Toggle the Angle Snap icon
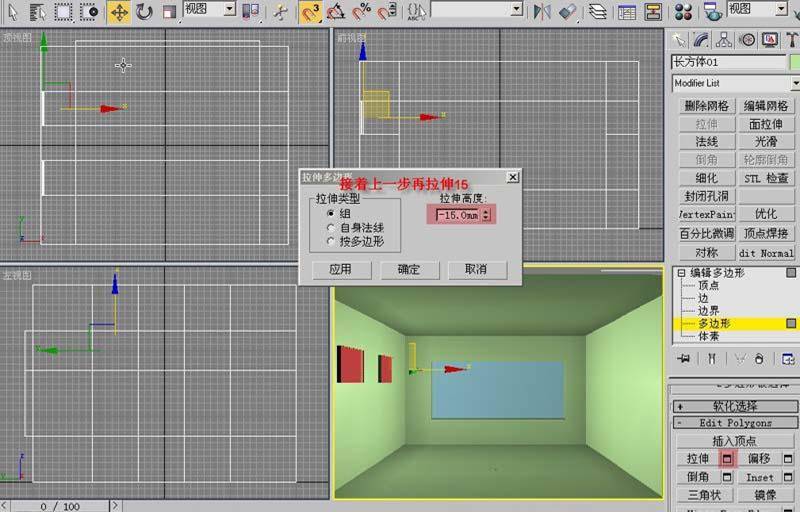 [336, 12]
